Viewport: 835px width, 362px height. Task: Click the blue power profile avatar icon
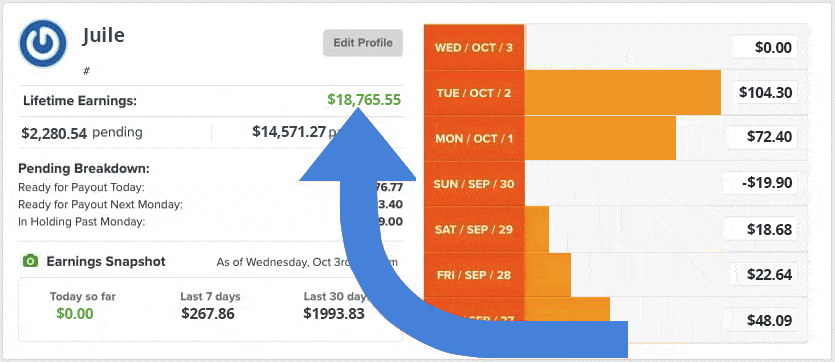click(x=43, y=43)
